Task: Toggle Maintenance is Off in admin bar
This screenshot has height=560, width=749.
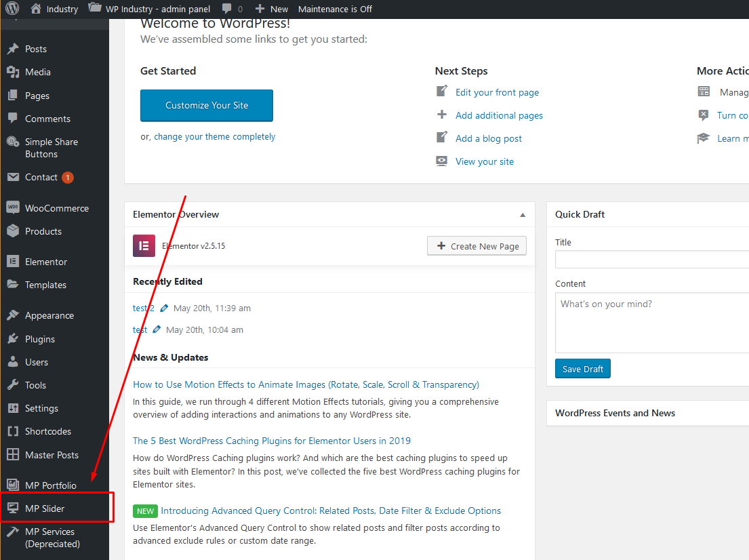Action: [x=335, y=9]
